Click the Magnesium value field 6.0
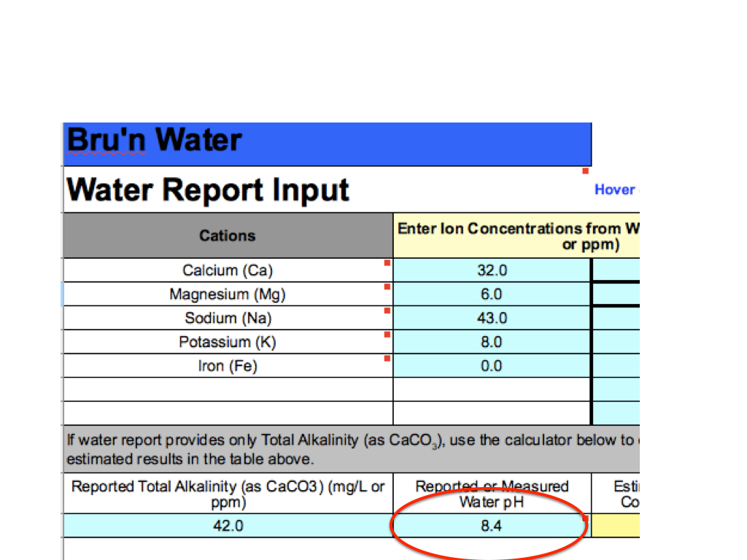Screen dimensions: 747x560 tap(492, 295)
